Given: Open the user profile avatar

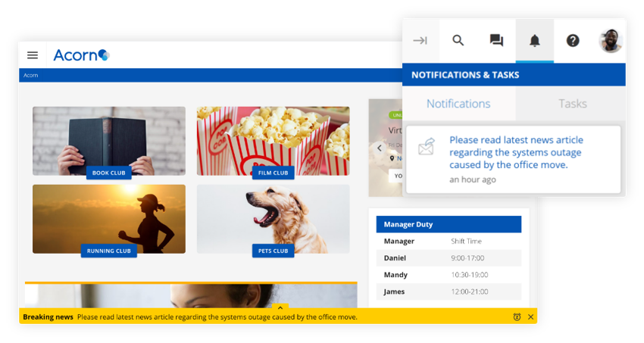Looking at the screenshot, I should (x=610, y=41).
